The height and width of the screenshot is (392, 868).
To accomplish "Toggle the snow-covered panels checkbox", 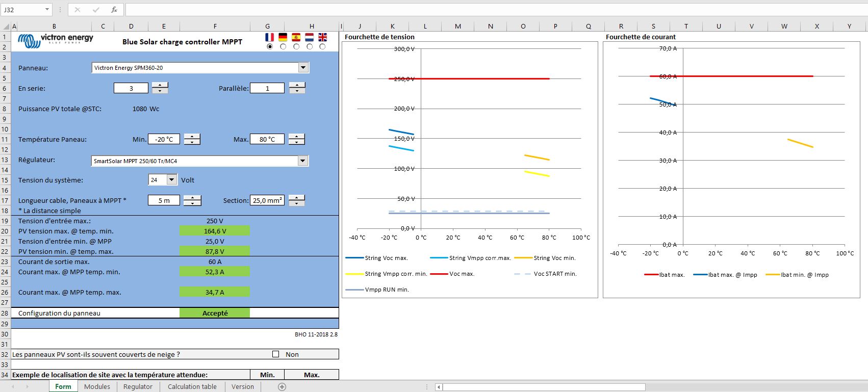I will pos(276,354).
